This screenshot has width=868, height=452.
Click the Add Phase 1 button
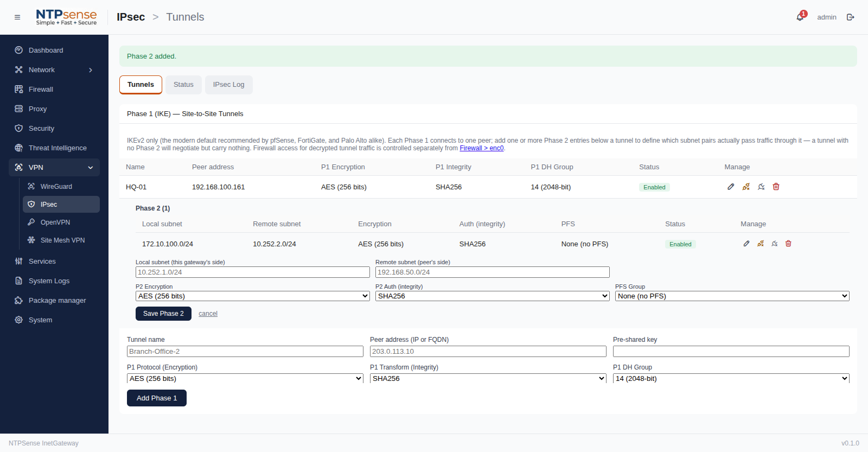point(157,398)
